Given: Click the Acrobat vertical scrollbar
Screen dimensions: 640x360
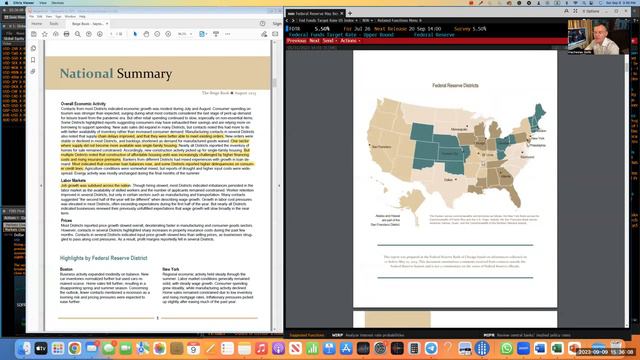Looking at the screenshot, I should (x=274, y=82).
